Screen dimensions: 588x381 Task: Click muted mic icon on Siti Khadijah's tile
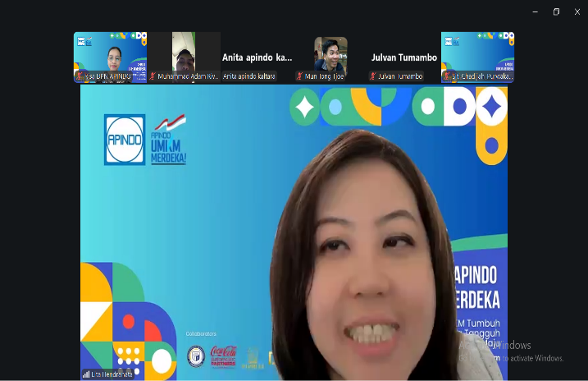pyautogui.click(x=447, y=76)
